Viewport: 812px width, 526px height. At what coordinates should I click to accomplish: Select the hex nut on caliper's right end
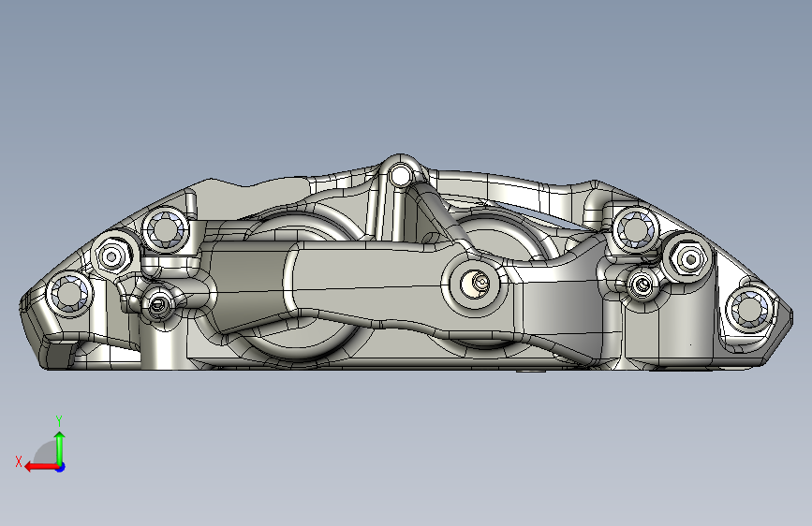coord(690,258)
